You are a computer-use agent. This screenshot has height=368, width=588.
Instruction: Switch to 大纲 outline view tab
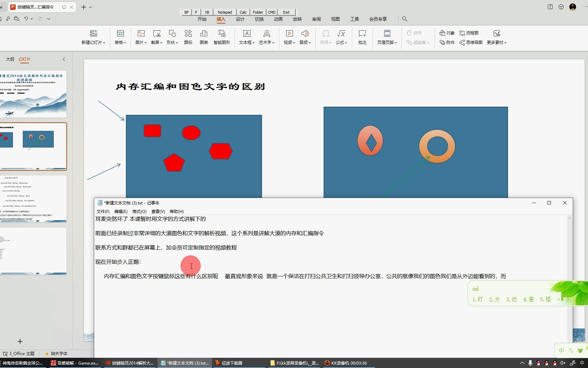pyautogui.click(x=10, y=59)
